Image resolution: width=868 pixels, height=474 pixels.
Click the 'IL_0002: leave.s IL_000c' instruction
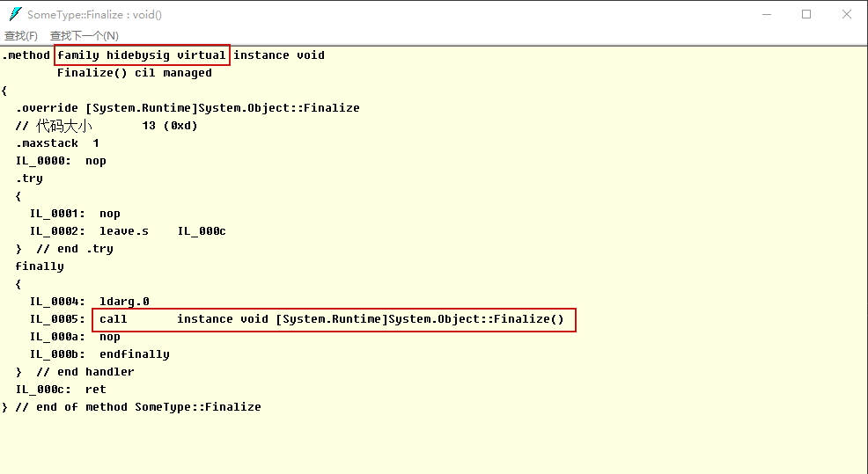[x=128, y=231]
